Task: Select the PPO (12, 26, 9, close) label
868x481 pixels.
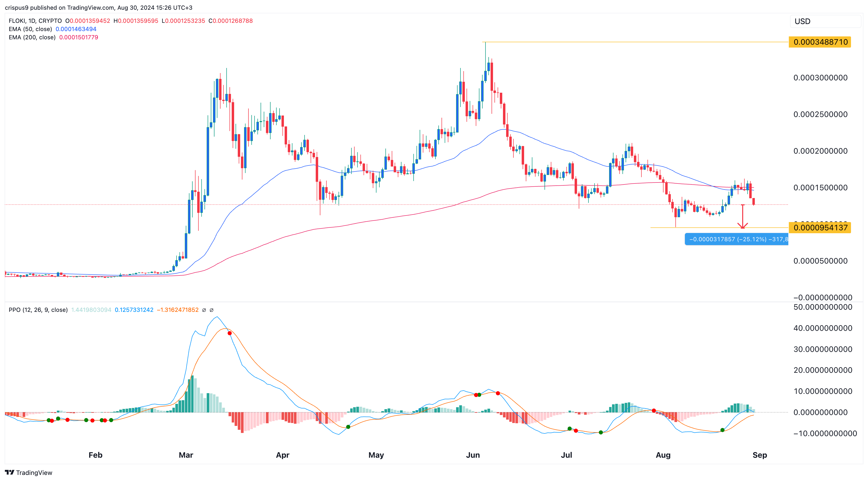Action: pyautogui.click(x=38, y=310)
